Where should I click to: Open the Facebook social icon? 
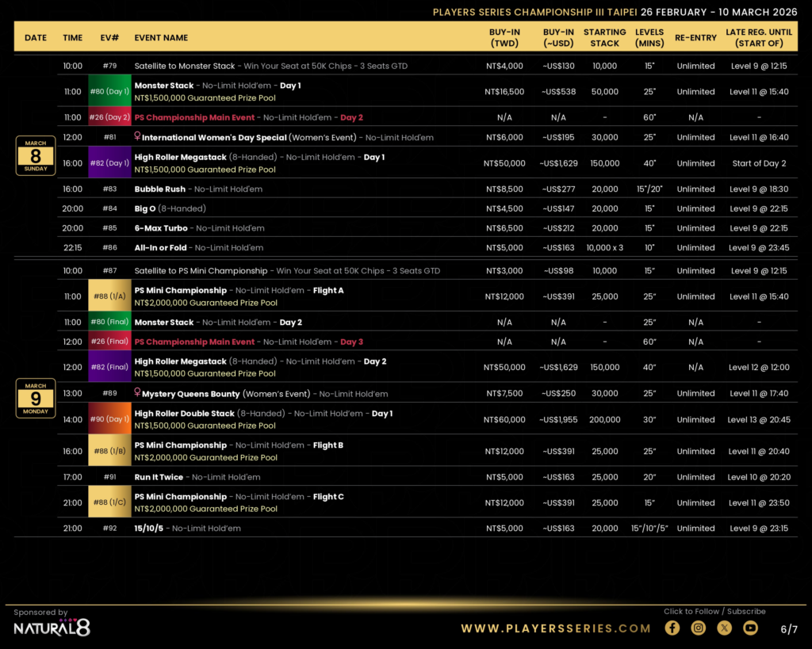point(672,628)
